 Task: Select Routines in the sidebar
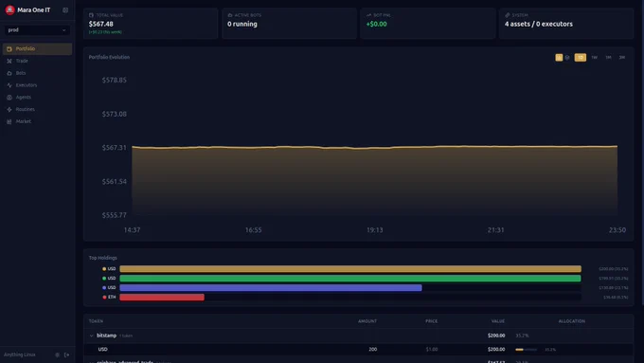37,109
